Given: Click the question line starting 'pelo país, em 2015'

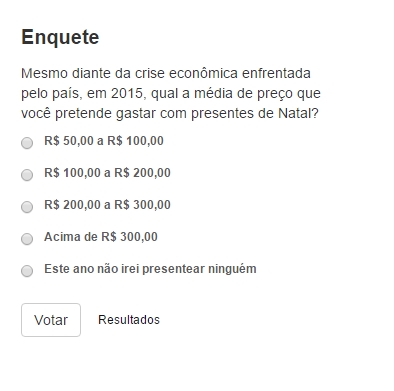Looking at the screenshot, I should click(171, 94).
